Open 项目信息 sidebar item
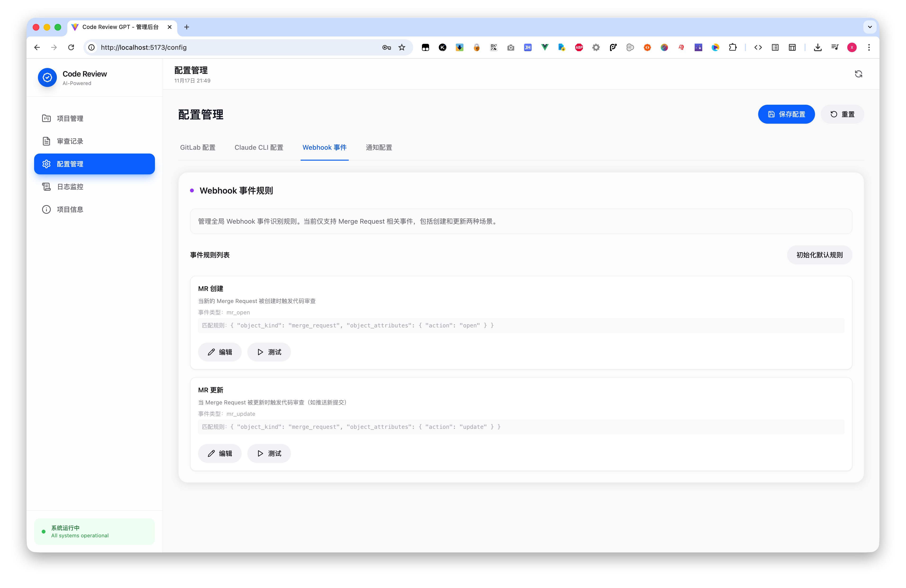 point(70,209)
